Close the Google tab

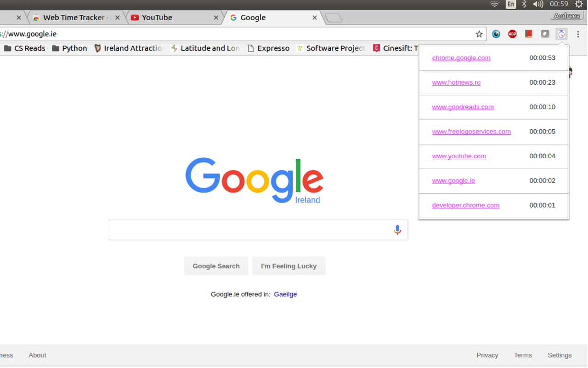click(x=315, y=17)
